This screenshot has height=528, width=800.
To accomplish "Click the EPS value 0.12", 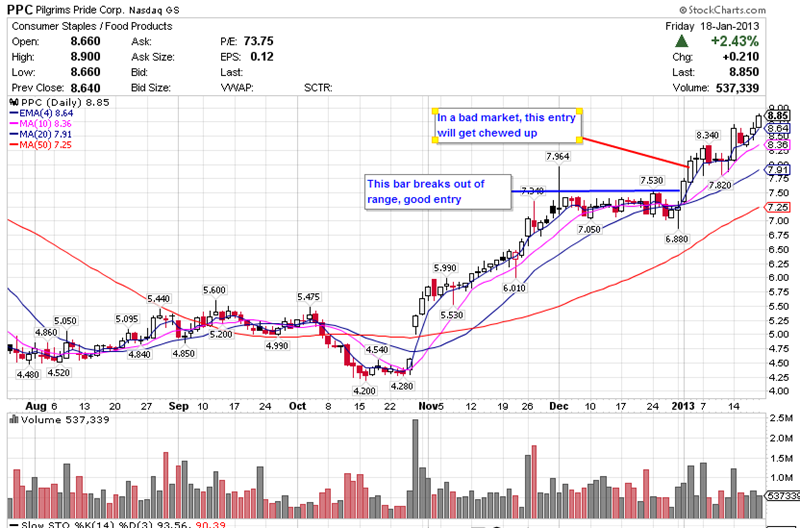I will point(262,57).
